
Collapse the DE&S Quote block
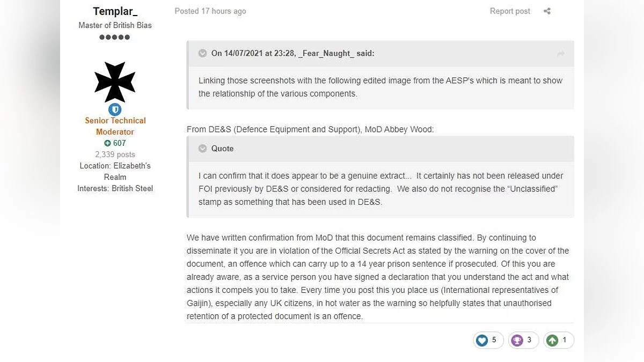pos(202,149)
